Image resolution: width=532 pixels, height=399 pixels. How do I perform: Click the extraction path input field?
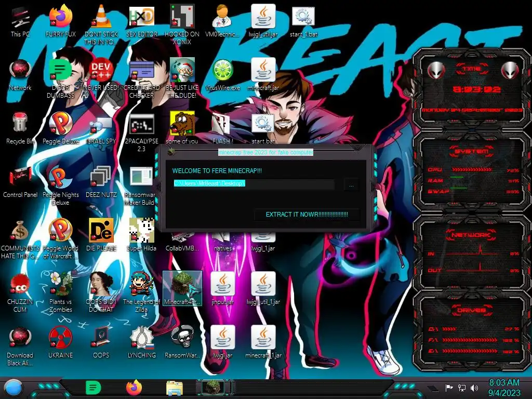pos(254,183)
